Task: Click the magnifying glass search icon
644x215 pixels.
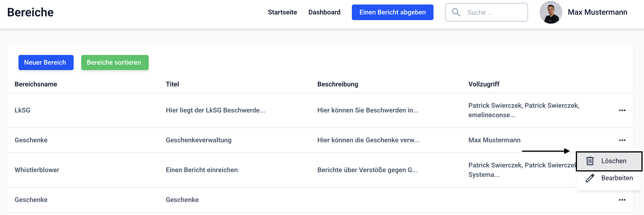Action: 456,12
